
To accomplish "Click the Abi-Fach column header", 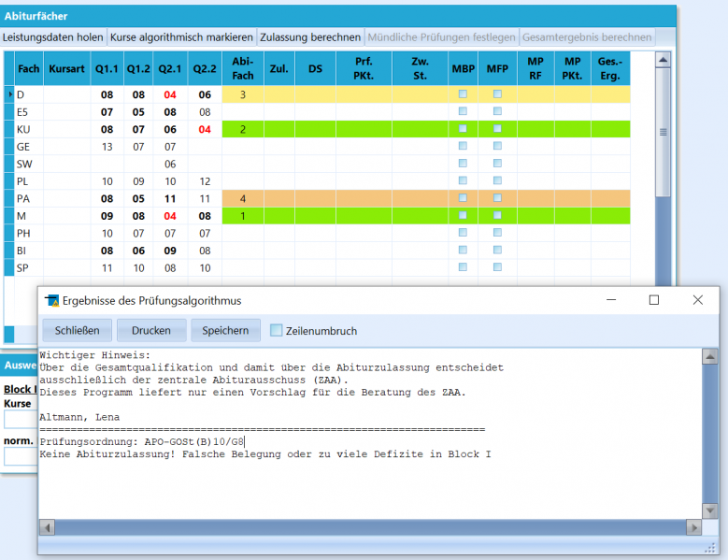I will point(243,69).
